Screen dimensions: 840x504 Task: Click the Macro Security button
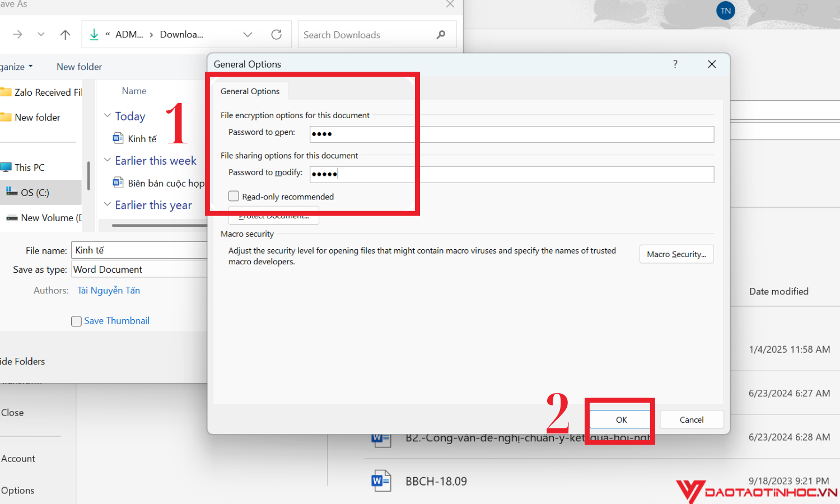point(676,254)
